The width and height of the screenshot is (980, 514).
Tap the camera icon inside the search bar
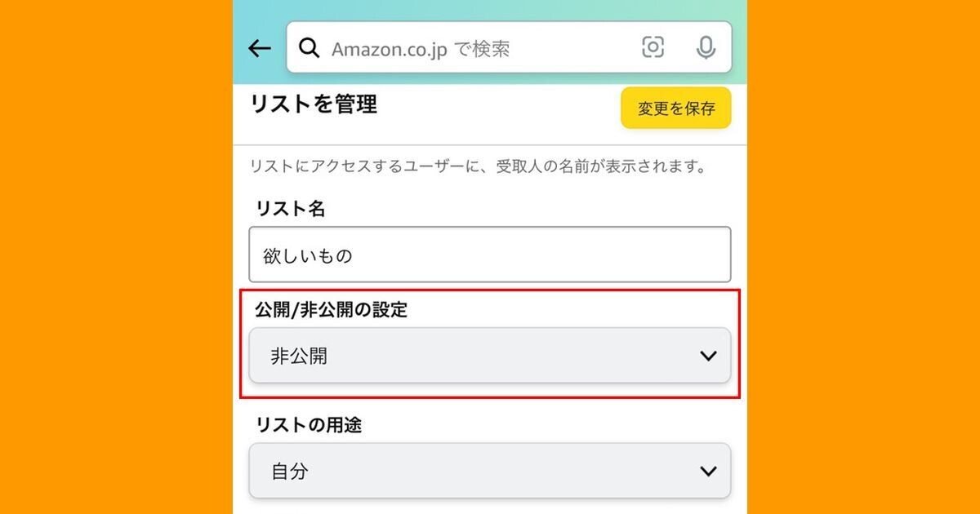[x=652, y=48]
